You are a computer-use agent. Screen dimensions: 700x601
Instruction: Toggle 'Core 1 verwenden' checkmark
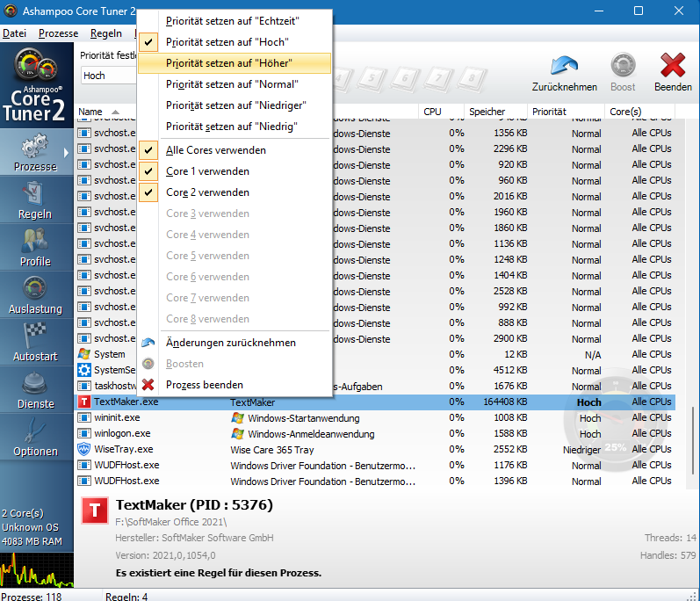tap(148, 171)
